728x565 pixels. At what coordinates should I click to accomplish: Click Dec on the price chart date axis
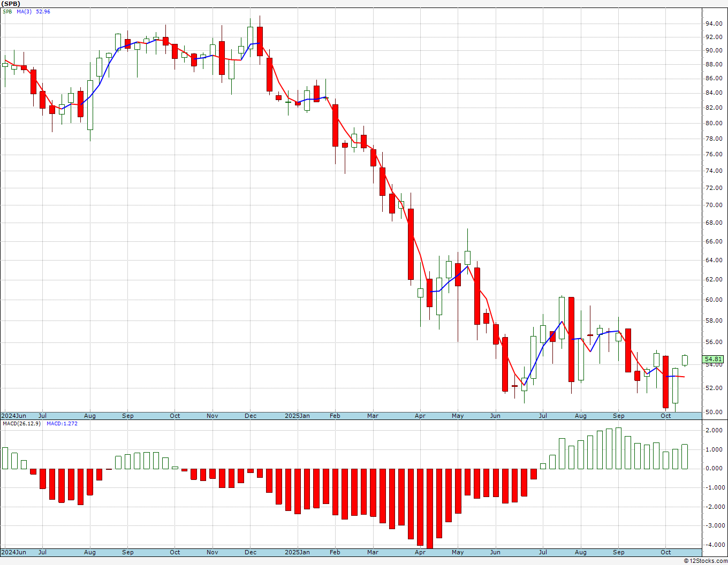(x=251, y=416)
